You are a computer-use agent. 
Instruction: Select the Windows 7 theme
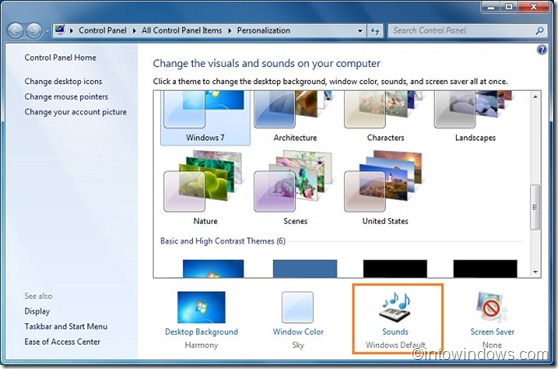(x=205, y=117)
